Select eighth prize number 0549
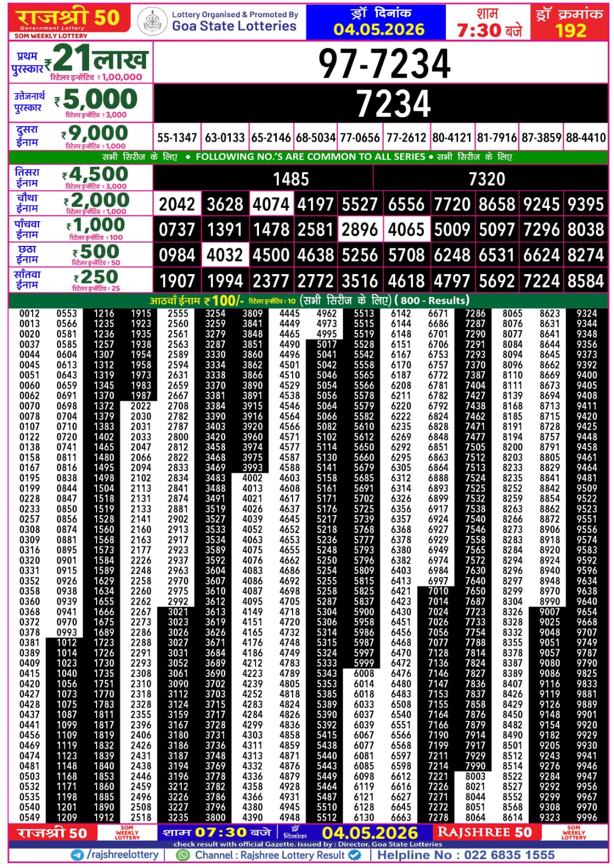Viewport: 614px width, 868px height. (29, 818)
